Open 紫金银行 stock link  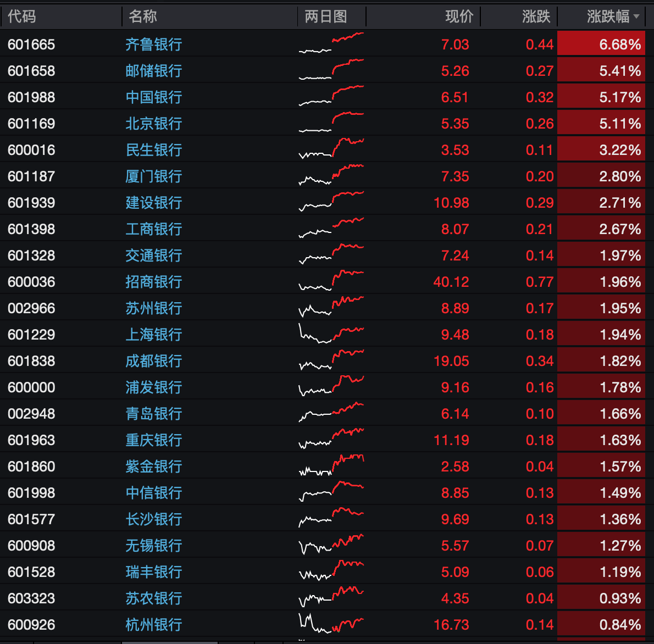coord(153,467)
